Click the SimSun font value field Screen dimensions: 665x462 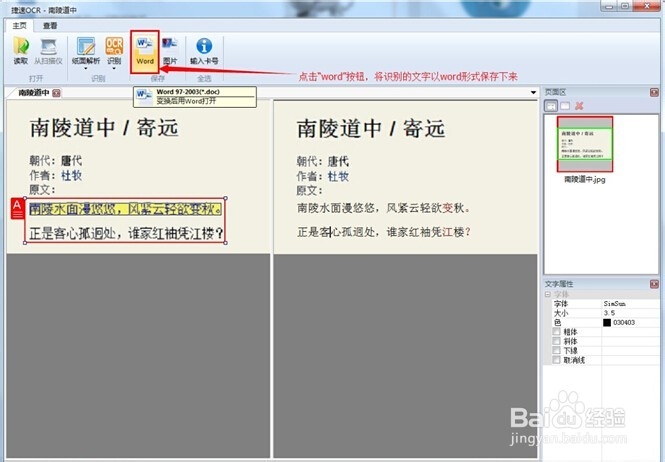630,304
